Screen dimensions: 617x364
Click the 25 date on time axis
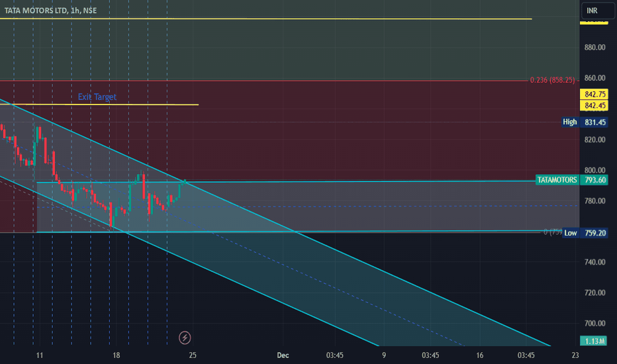click(x=193, y=355)
